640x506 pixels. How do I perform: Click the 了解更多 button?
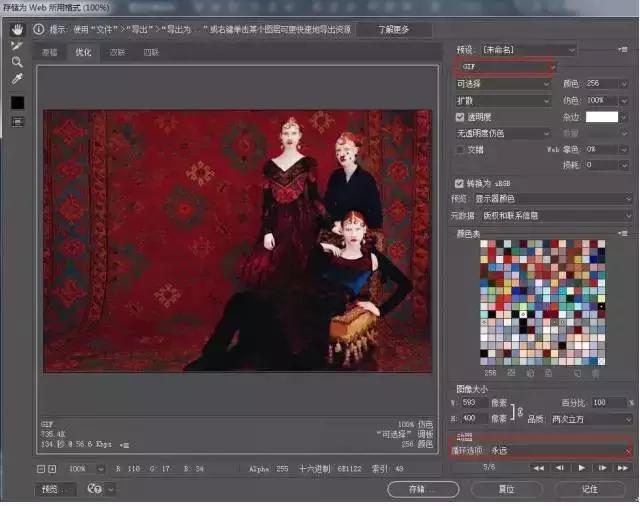pos(393,29)
